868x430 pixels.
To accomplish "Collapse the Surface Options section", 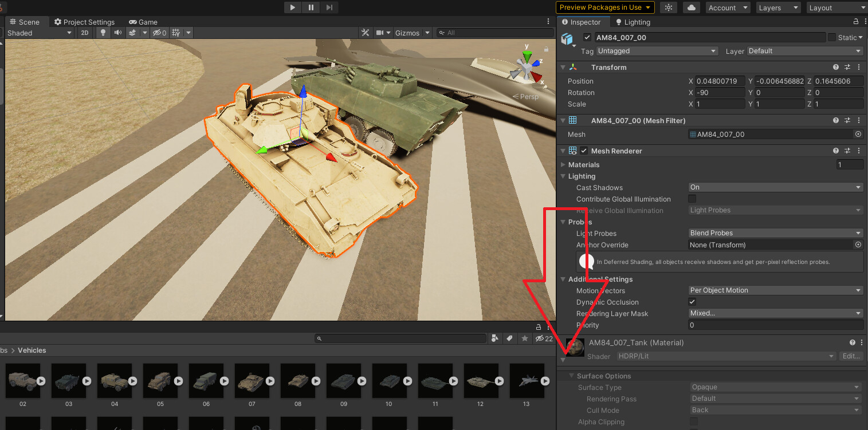I will click(571, 376).
